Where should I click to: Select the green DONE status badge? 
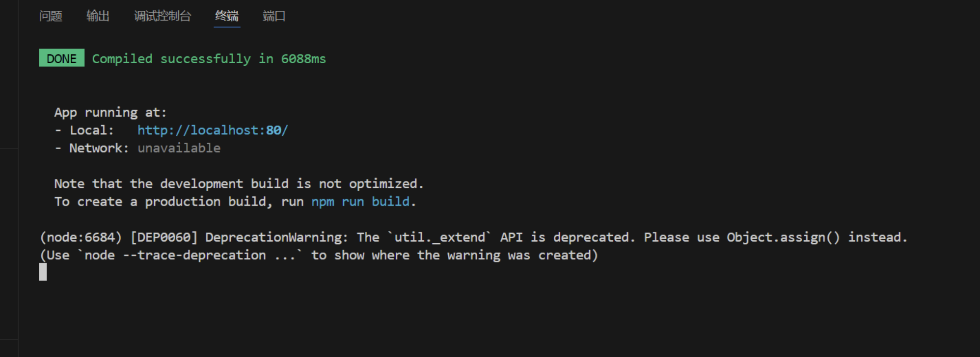coord(61,58)
